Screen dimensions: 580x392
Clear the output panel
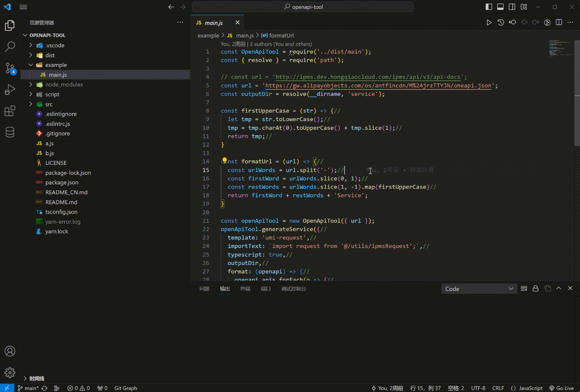pyautogui.click(x=524, y=288)
